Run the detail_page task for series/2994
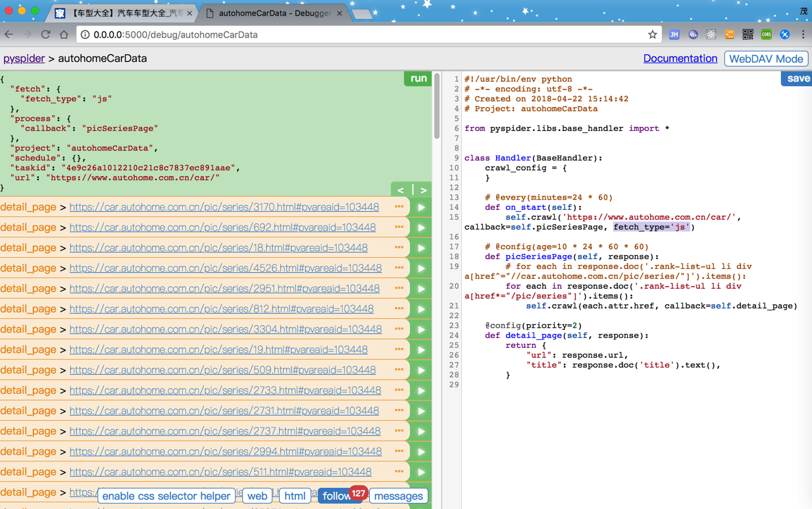The image size is (812, 509). coord(421,452)
